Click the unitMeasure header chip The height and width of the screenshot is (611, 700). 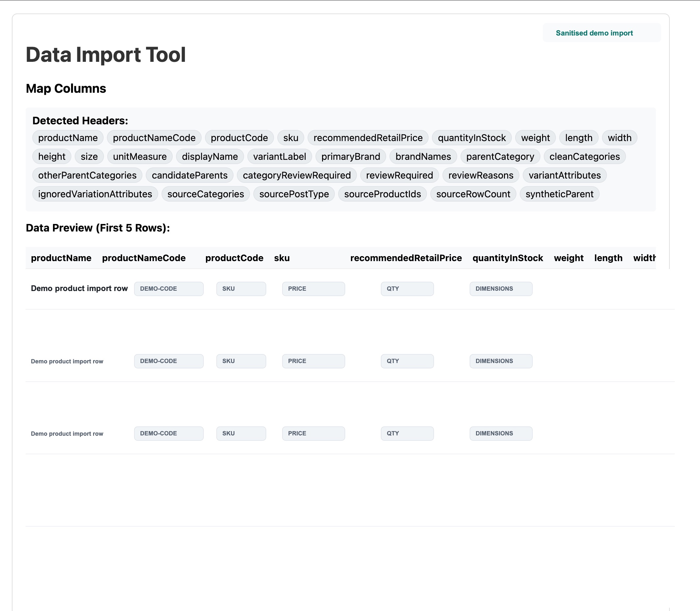(x=140, y=157)
